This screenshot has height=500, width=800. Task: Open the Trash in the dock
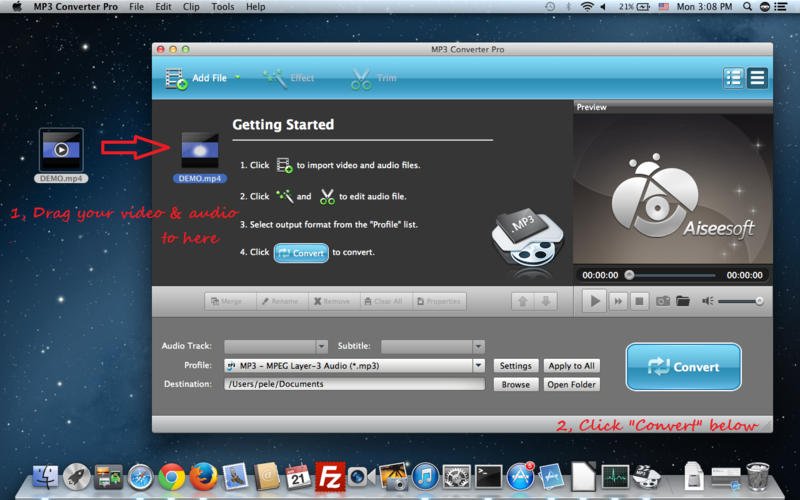tap(757, 476)
